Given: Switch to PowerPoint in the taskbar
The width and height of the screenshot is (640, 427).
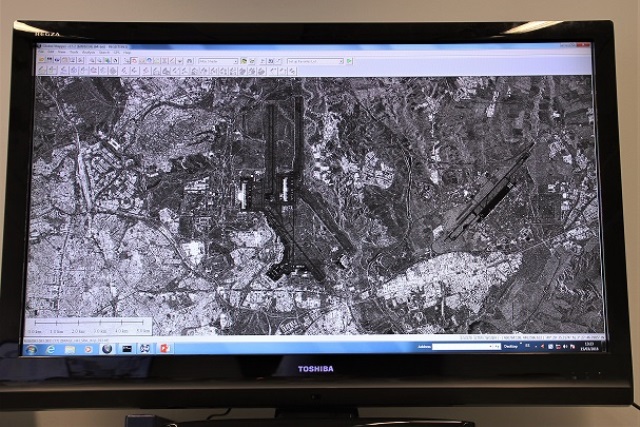Looking at the screenshot, I should pos(165,348).
